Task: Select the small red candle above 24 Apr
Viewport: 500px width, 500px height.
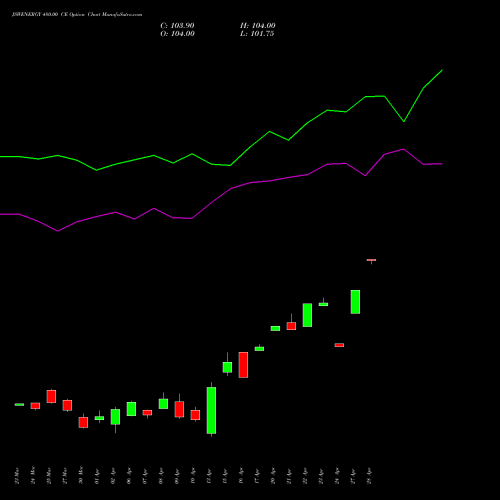Action: tap(339, 345)
